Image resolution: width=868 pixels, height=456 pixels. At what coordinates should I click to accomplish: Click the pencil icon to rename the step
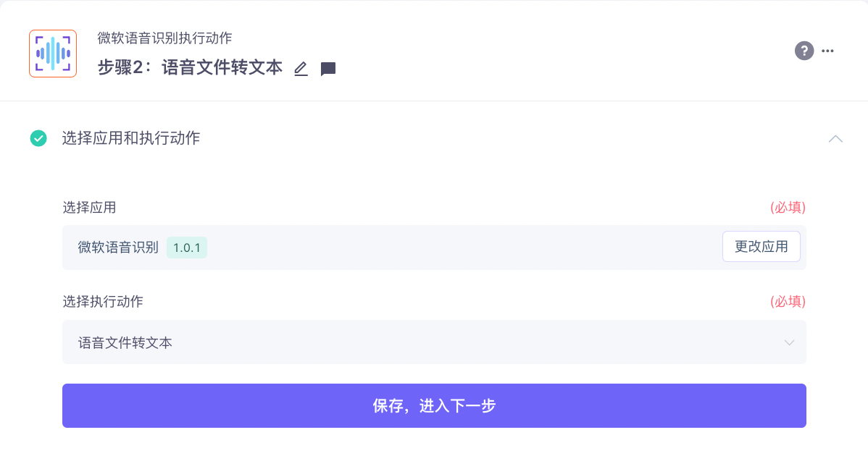(x=301, y=69)
